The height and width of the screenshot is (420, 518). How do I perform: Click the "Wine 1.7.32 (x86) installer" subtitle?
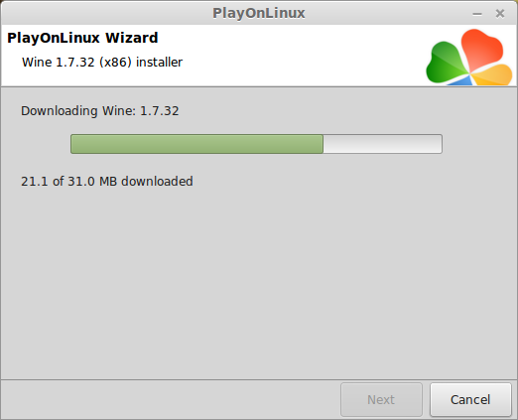click(102, 63)
